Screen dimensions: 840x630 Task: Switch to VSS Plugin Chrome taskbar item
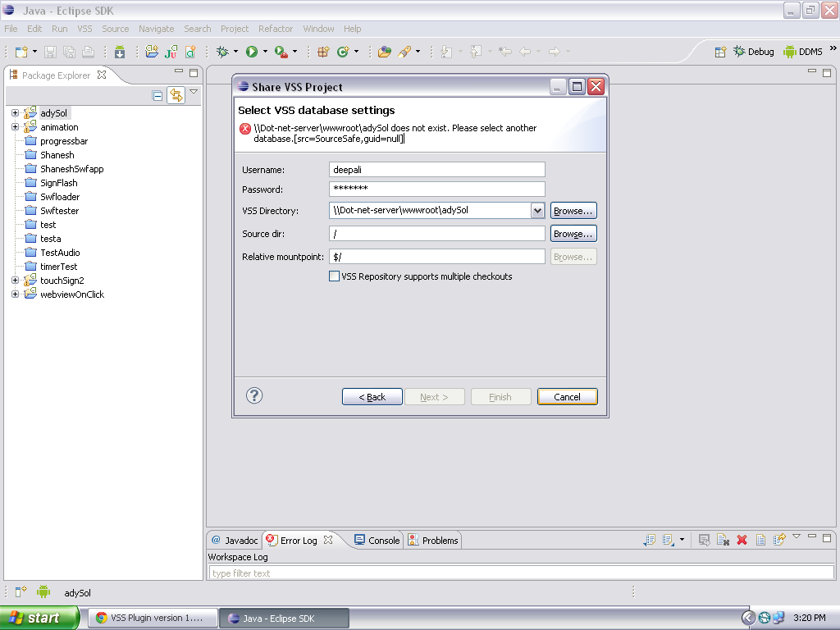coord(153,618)
